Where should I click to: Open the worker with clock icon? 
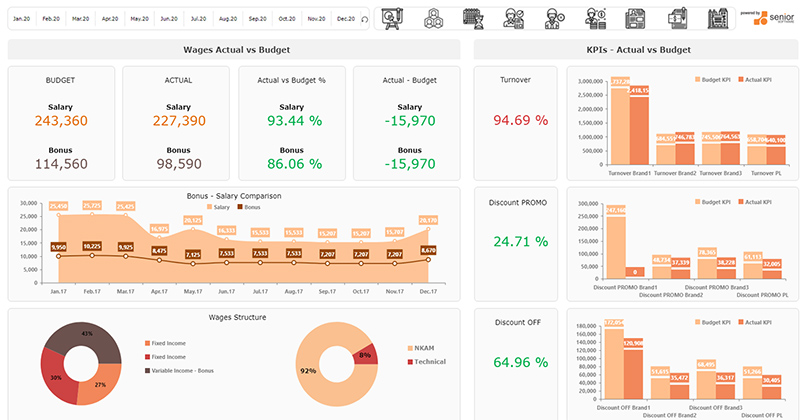(555, 19)
